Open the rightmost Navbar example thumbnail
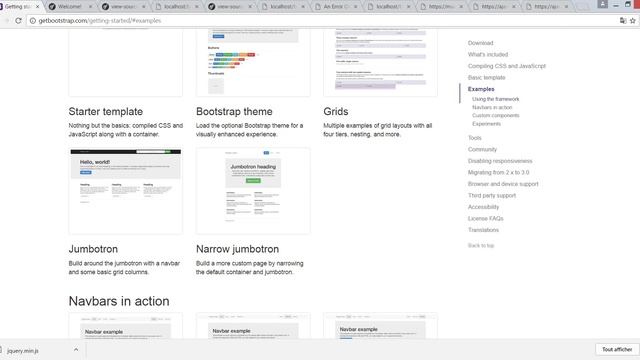This screenshot has width=640, height=360. pos(380,326)
